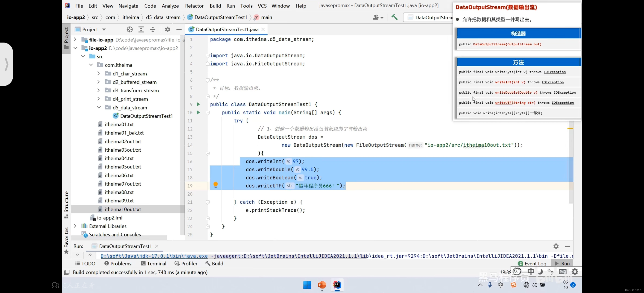Open Profiler tool window
The height and width of the screenshot is (293, 644).
pos(186,263)
